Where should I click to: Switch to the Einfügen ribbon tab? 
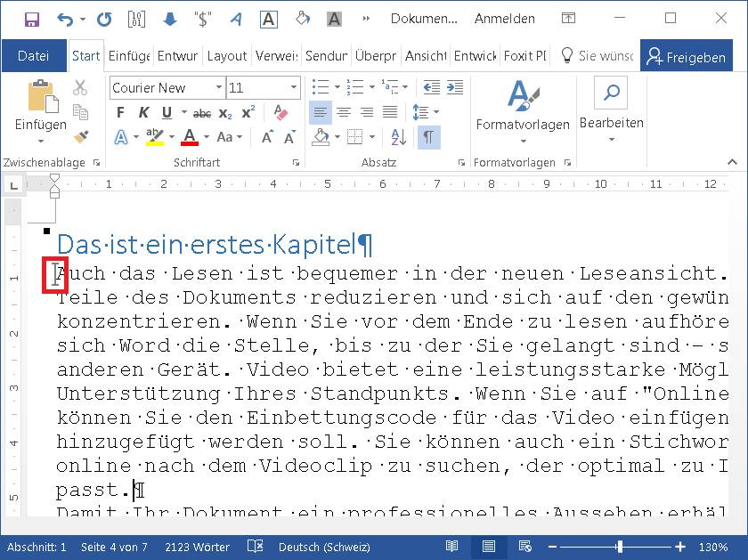click(x=127, y=55)
